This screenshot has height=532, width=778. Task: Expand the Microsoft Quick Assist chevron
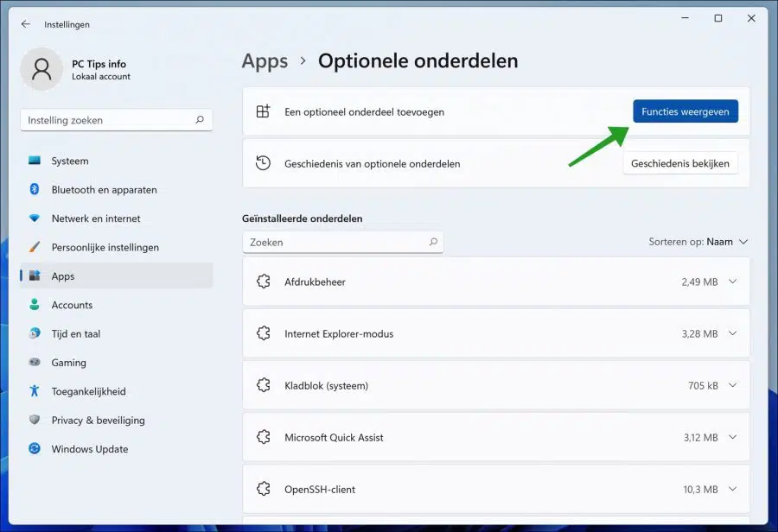tap(732, 437)
